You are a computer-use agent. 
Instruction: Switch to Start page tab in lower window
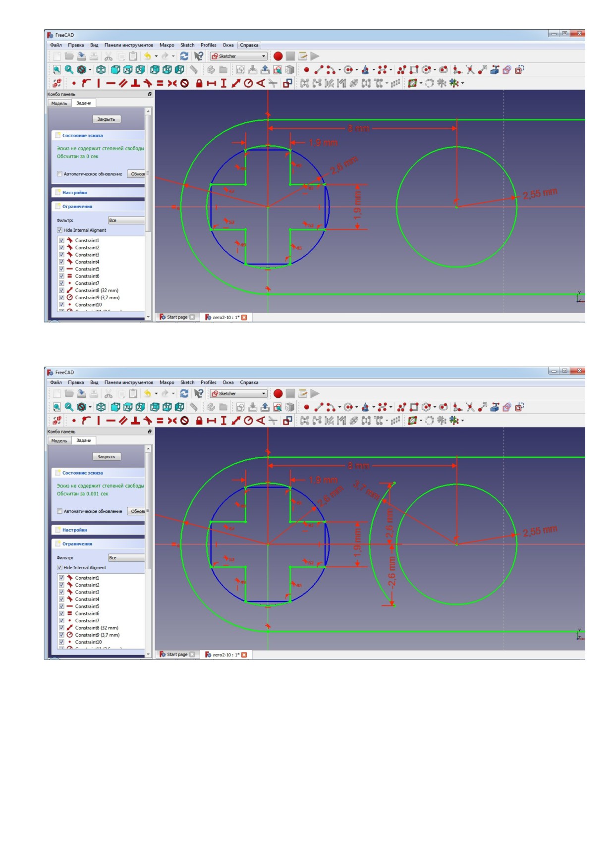point(177,654)
